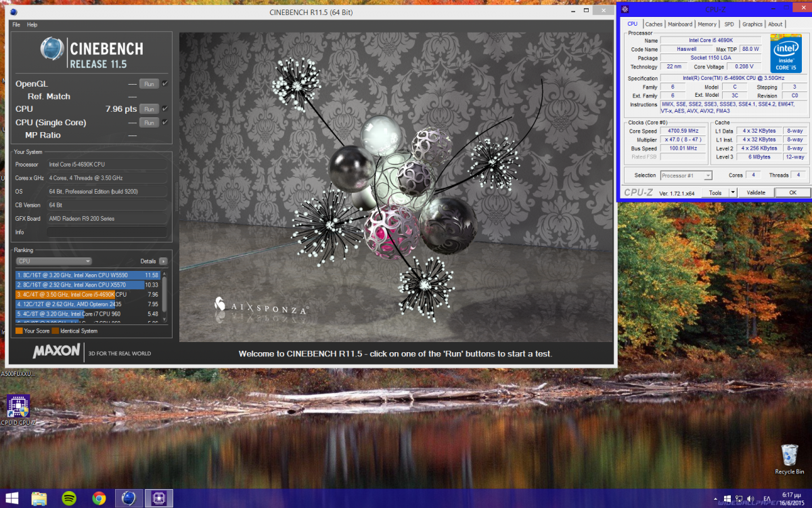Click the AMD Radeon R9 200 Series field
The image size is (812, 508).
(107, 218)
